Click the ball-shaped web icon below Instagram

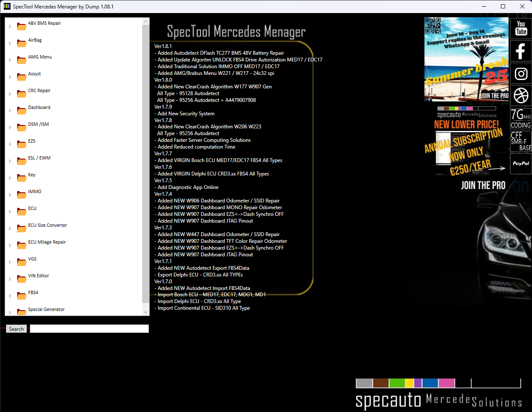521,96
